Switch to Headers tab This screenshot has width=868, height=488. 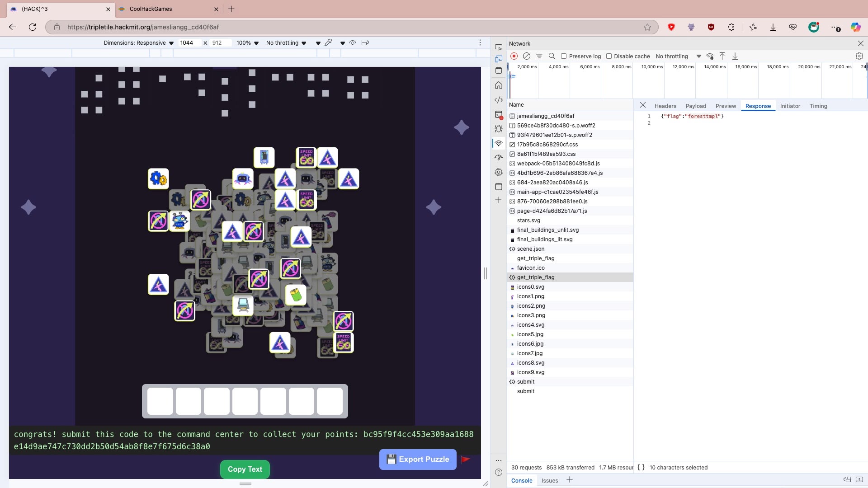tap(665, 106)
